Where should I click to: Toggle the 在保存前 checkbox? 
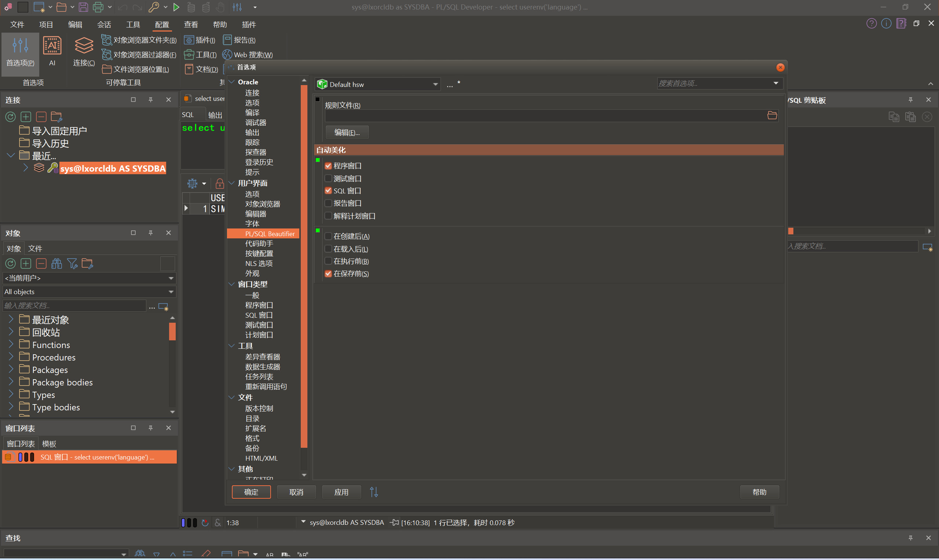coord(328,274)
